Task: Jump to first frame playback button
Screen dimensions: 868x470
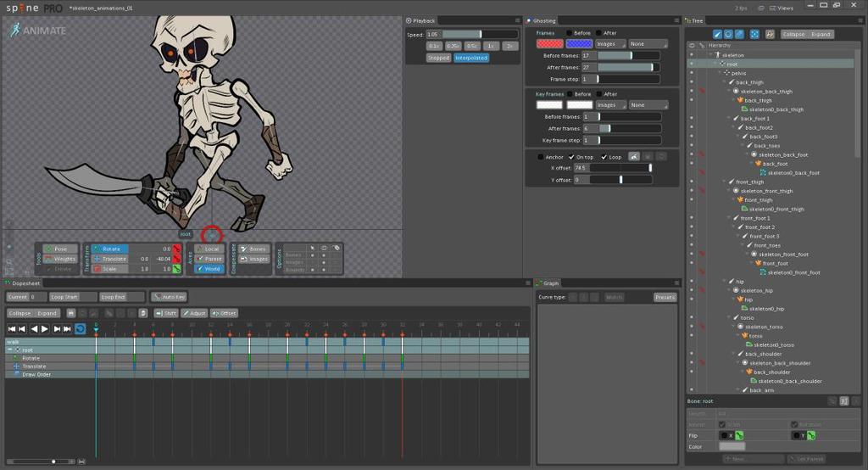Action: pyautogui.click(x=12, y=328)
